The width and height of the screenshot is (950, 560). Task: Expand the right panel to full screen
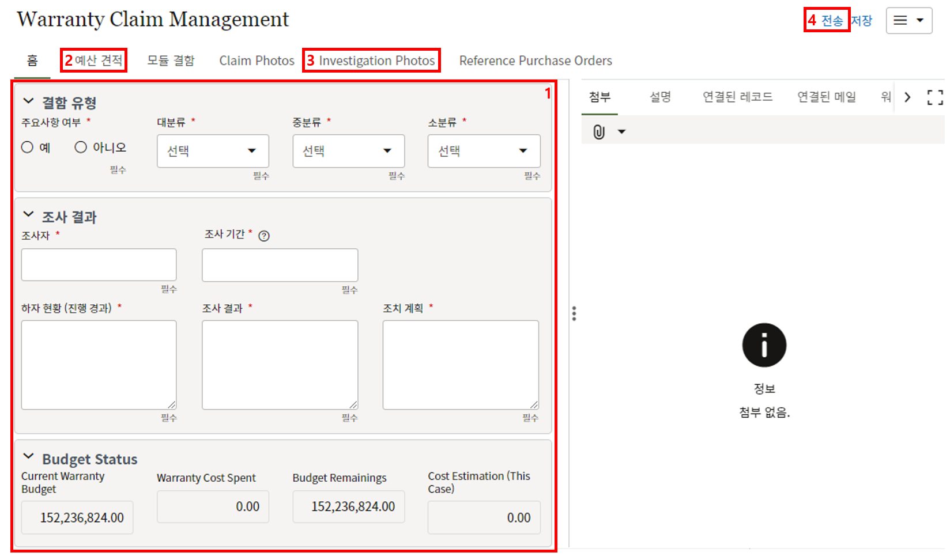pos(934,97)
